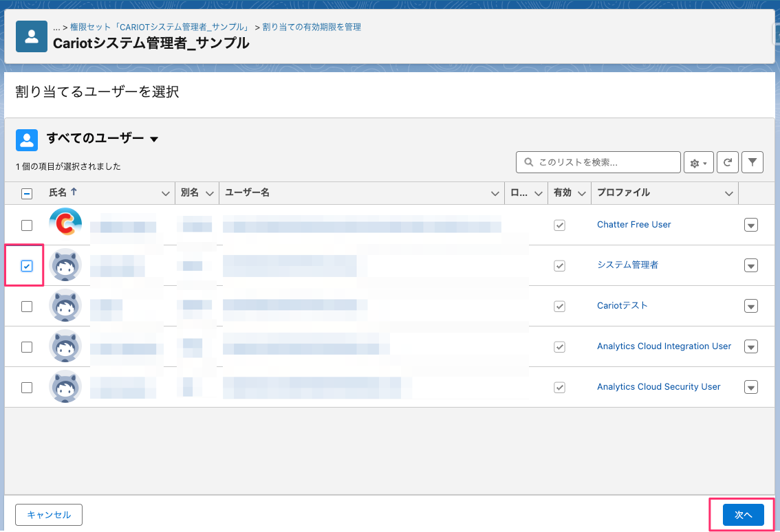Image resolution: width=780 pixels, height=532 pixels.
Task: Open the ユーザー名 column menu chevron
Action: 495,193
